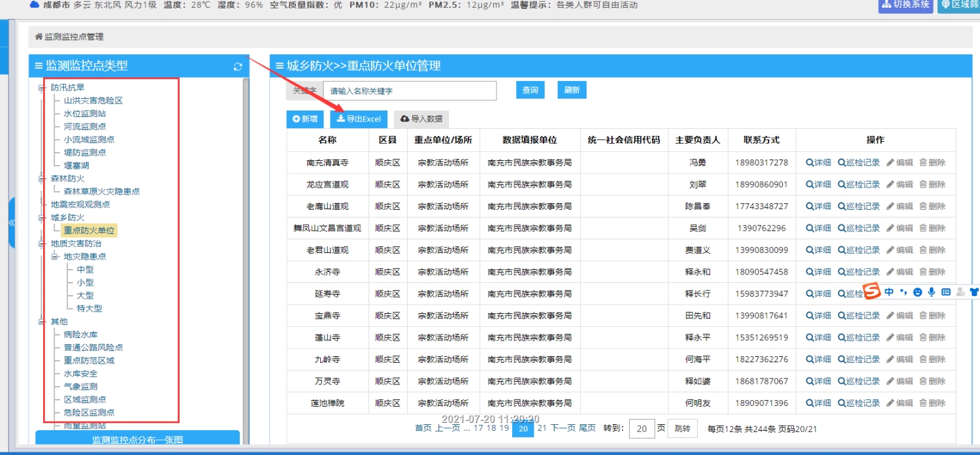Select 病险水库 in the tree
Image resolution: width=980 pixels, height=455 pixels.
[80, 335]
